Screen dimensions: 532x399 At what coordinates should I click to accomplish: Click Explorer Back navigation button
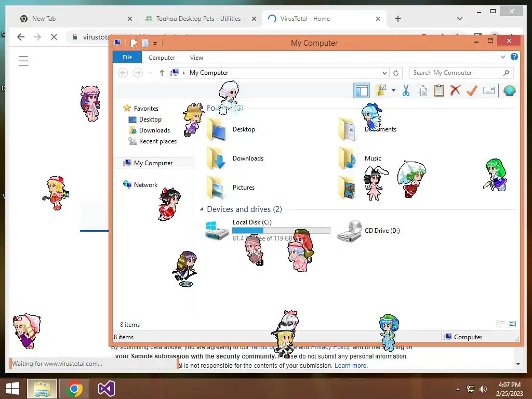[x=123, y=73]
